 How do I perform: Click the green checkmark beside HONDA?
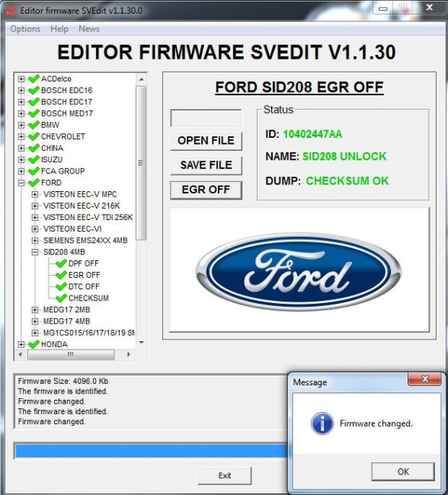tap(34, 344)
